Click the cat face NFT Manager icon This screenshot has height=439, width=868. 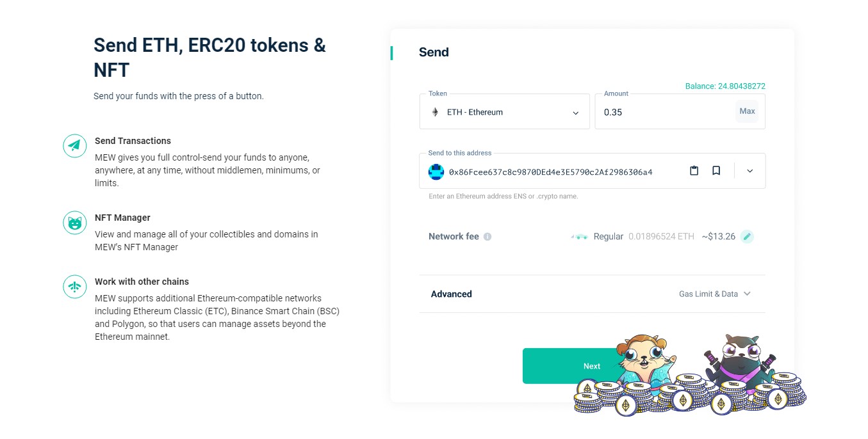click(x=75, y=223)
